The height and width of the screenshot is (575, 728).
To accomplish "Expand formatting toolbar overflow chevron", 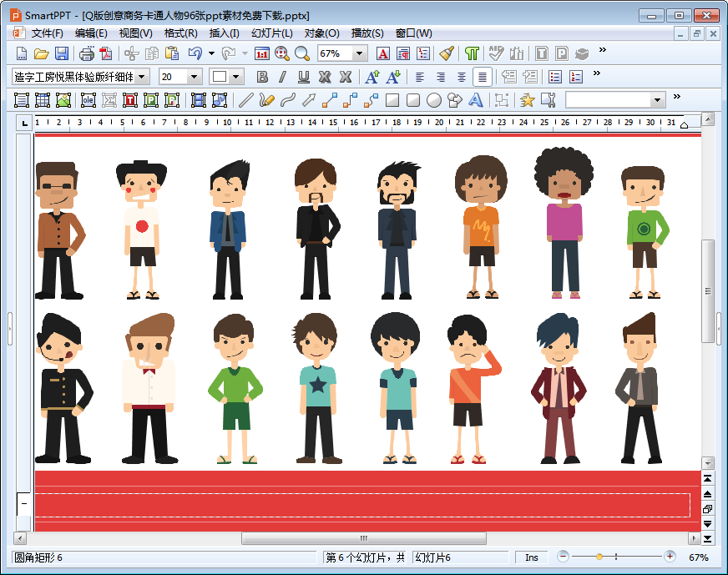I will click(597, 73).
